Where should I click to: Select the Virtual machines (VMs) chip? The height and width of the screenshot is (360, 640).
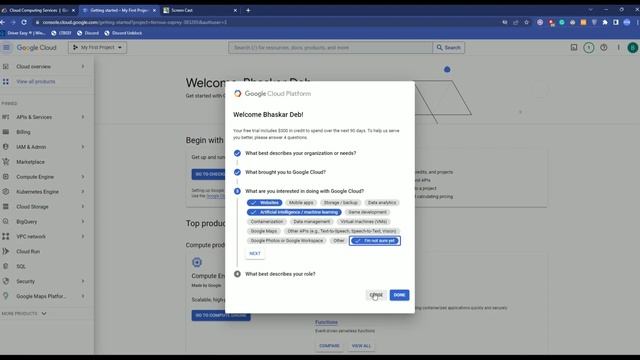pyautogui.click(x=364, y=222)
